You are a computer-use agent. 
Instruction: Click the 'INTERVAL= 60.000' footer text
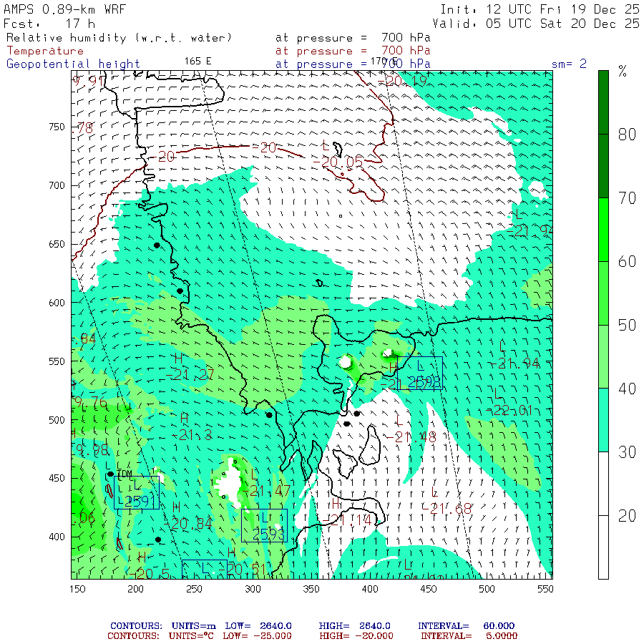[466, 626]
